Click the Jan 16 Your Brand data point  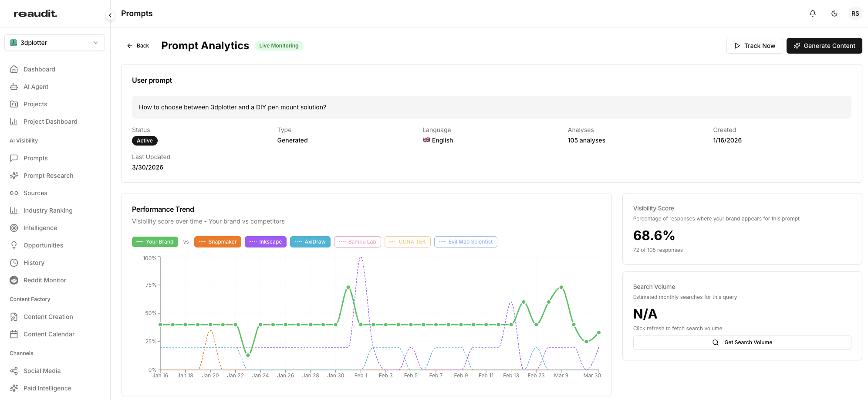(x=160, y=325)
